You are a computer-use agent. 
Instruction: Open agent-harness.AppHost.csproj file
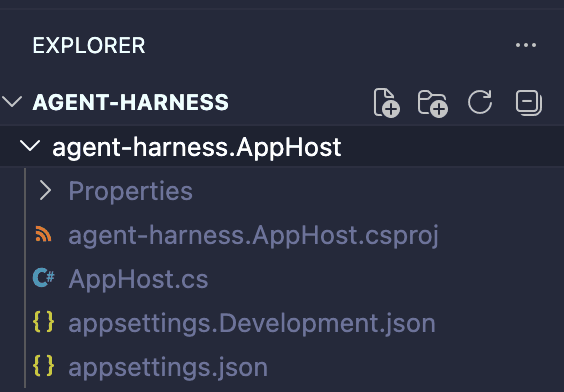tap(253, 235)
